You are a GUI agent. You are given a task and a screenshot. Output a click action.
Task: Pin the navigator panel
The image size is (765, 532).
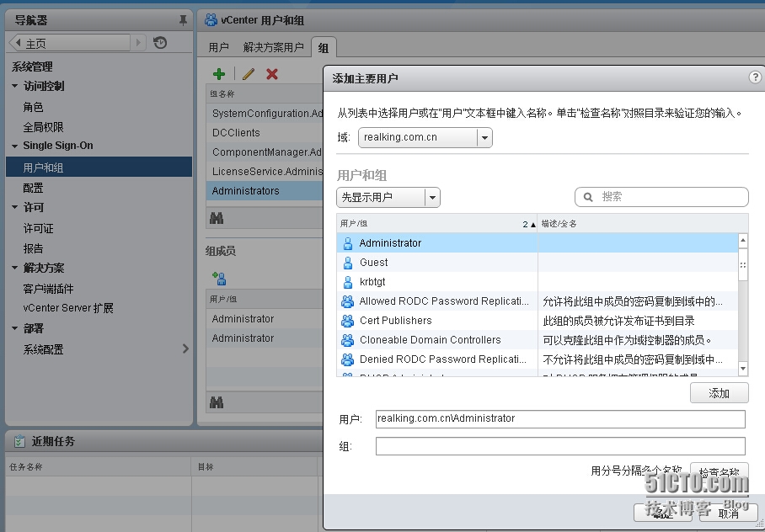point(183,20)
